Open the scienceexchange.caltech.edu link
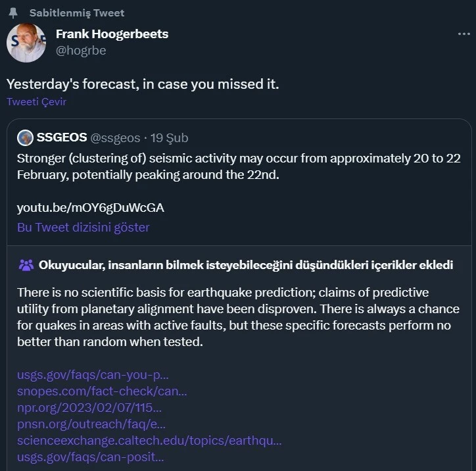The width and height of the screenshot is (476, 471). click(149, 441)
